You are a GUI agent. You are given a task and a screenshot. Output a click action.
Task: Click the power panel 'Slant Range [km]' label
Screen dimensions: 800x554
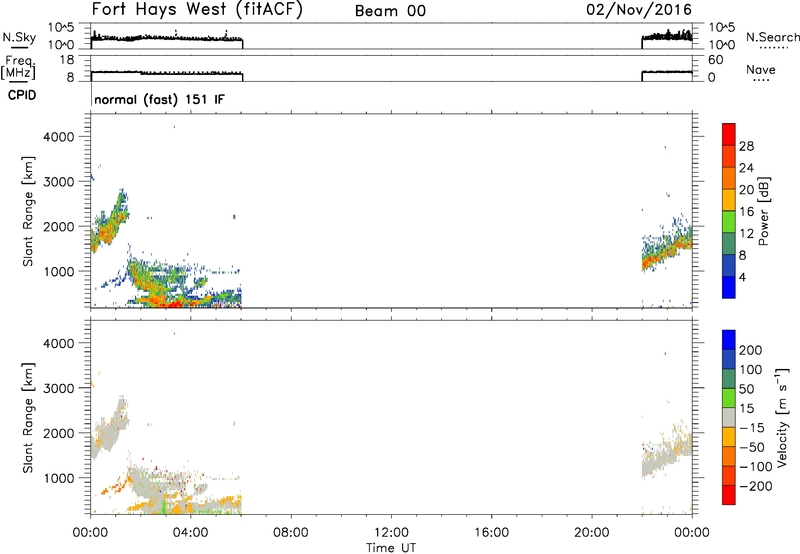28,211
